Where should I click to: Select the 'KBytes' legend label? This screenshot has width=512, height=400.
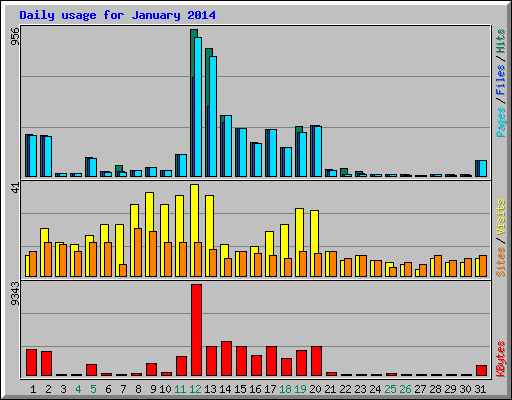[501, 359]
